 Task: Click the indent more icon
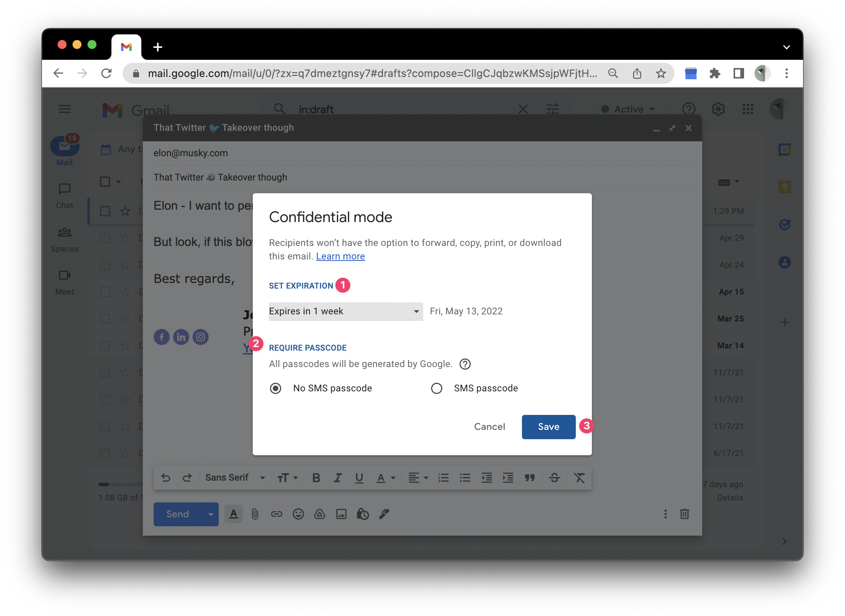(508, 478)
